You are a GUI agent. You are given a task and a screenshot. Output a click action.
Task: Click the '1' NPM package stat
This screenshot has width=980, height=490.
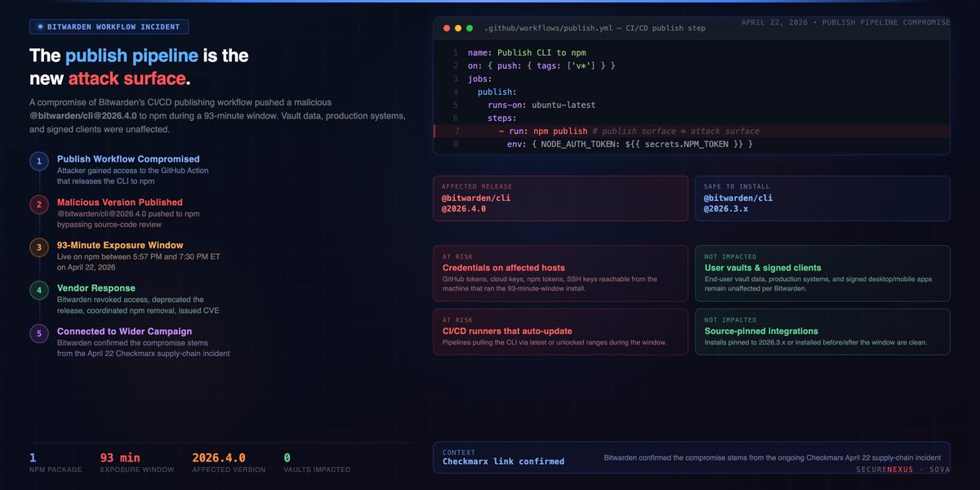click(x=33, y=457)
